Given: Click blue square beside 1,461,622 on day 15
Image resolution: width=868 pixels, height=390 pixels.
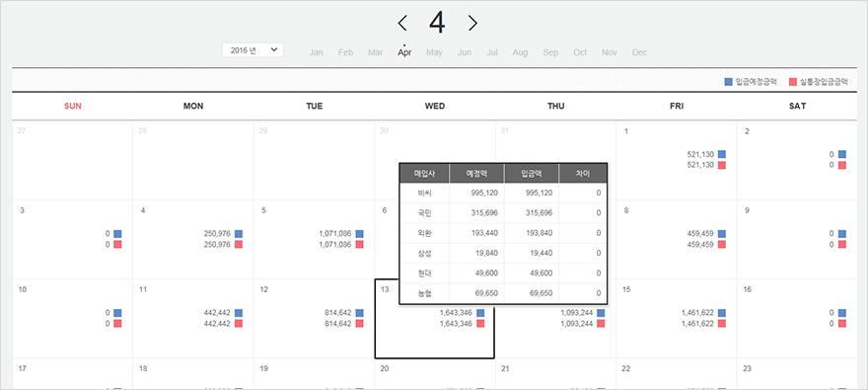Looking at the screenshot, I should click(721, 313).
